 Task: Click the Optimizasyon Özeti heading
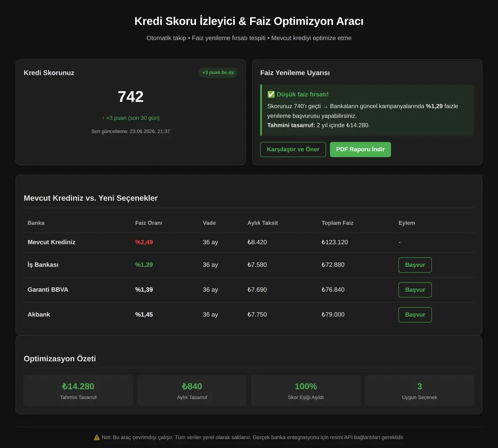(x=60, y=359)
